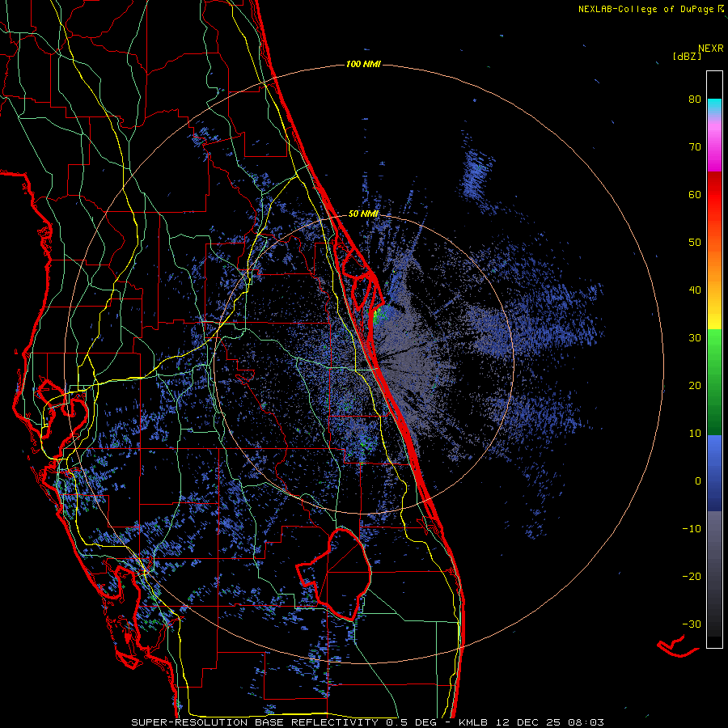Click the 80 value on the dBZ scale
Image resolution: width=728 pixels, height=728 pixels.
[695, 99]
